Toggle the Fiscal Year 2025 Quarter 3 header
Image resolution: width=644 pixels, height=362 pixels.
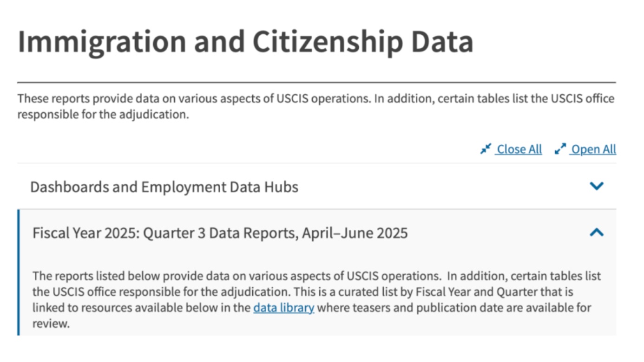[x=220, y=233]
